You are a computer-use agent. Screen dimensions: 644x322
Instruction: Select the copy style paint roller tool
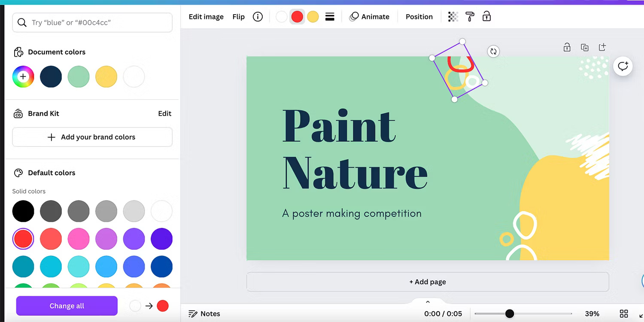point(470,17)
